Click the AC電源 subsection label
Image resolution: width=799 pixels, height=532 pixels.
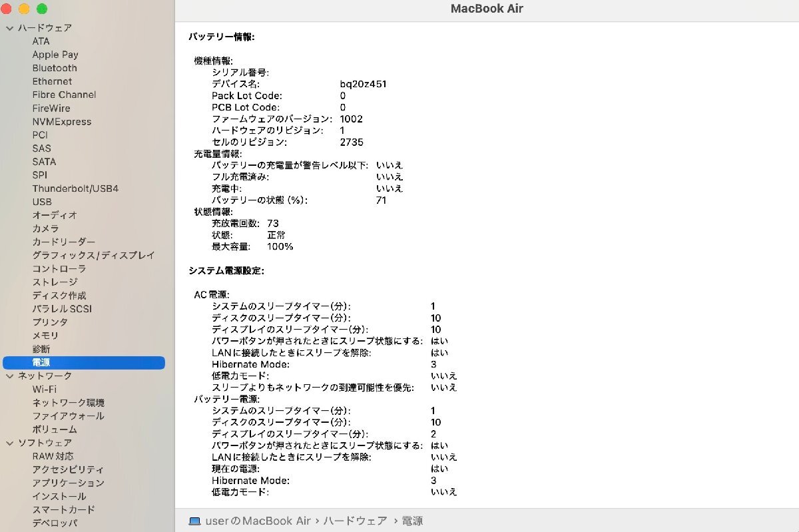click(211, 294)
